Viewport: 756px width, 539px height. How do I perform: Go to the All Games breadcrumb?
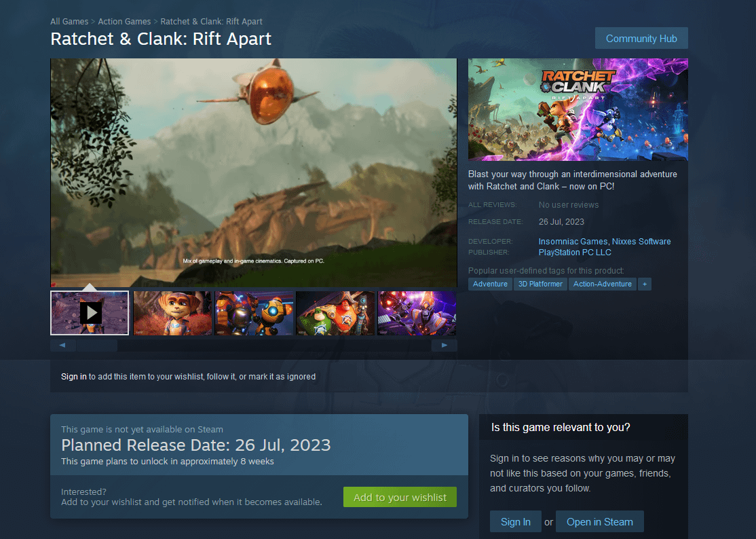69,21
